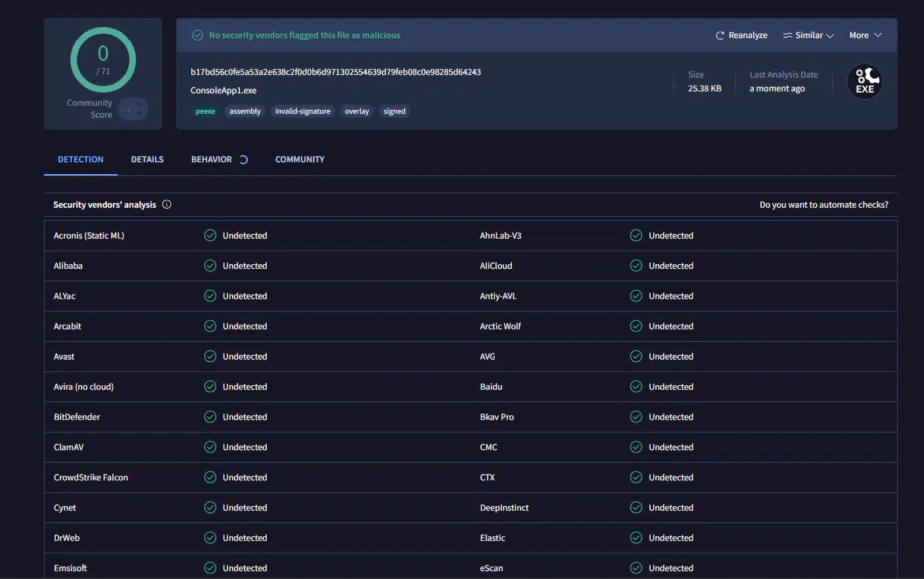
Task: Click the peexe tag
Action: (x=205, y=111)
